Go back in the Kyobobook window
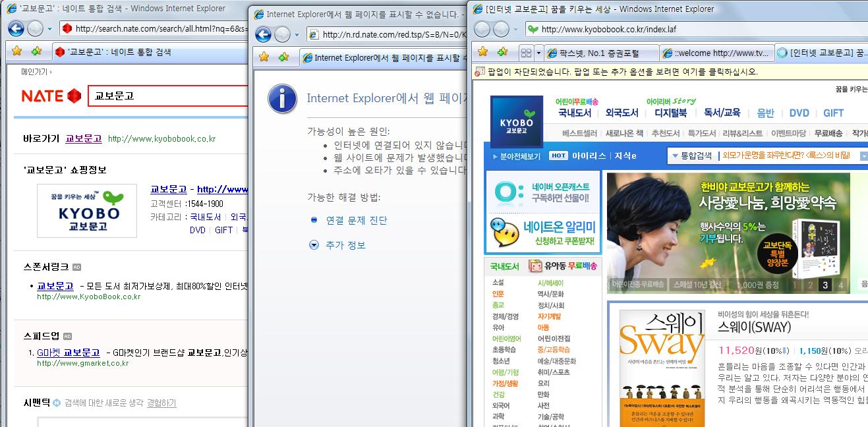Screen dimensions: 868x427 [x=482, y=29]
